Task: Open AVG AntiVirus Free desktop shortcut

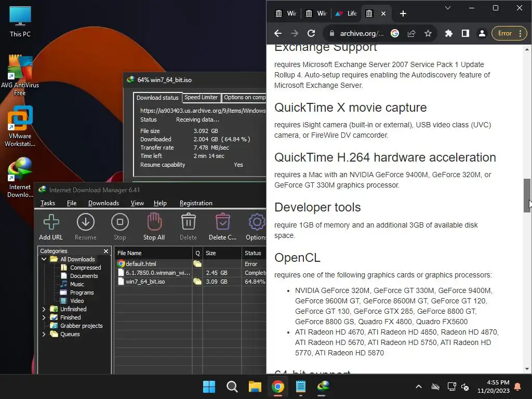Action: pyautogui.click(x=20, y=75)
